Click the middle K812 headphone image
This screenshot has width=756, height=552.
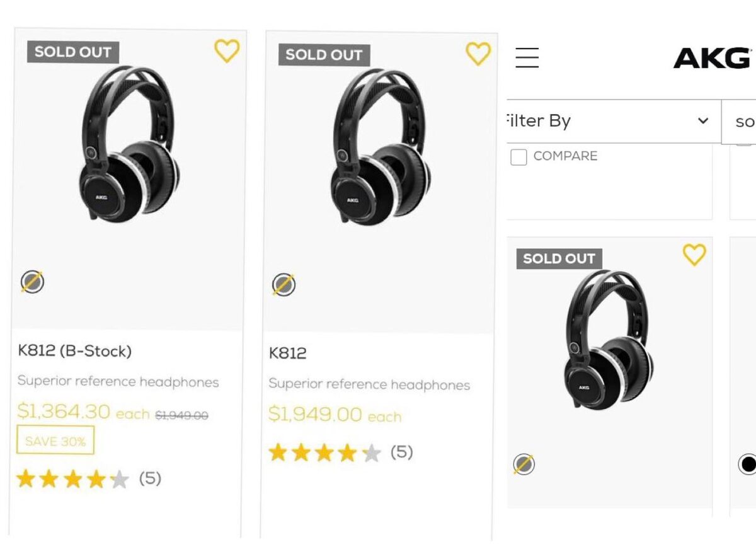380,147
